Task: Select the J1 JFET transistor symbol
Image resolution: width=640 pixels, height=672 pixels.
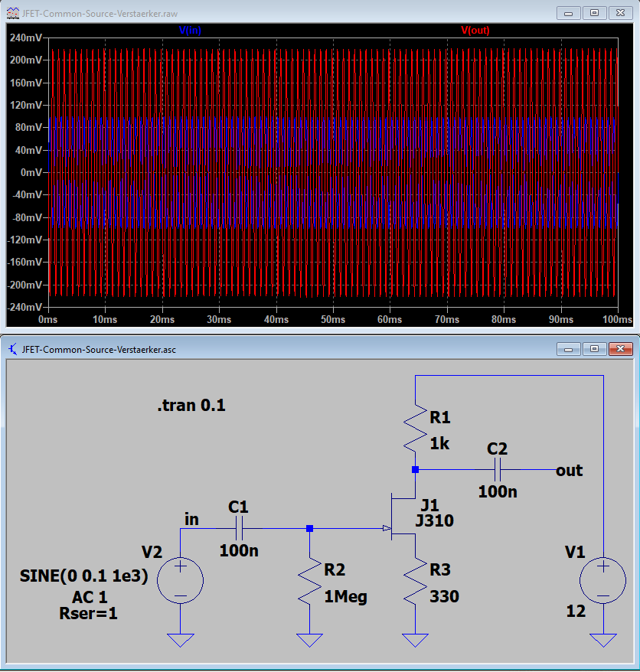Action: pos(400,517)
